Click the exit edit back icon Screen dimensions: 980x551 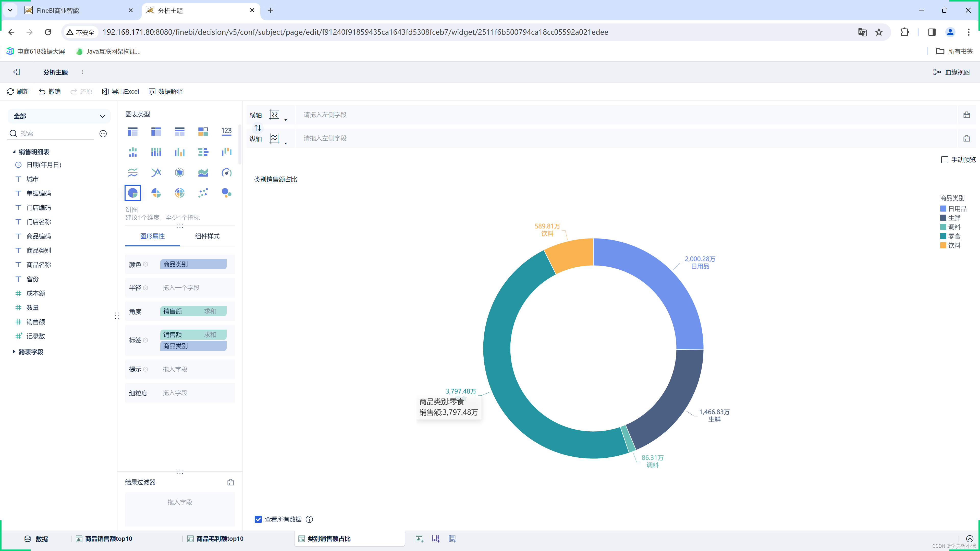[x=16, y=72]
